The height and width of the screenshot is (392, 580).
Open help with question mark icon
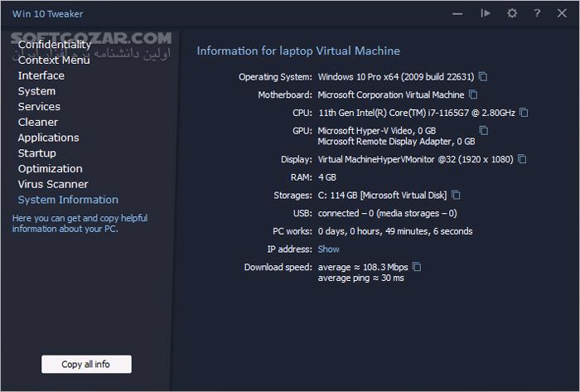tap(537, 13)
